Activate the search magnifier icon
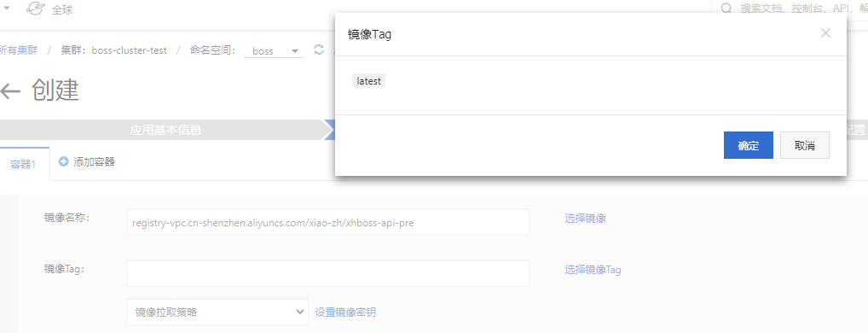The height and width of the screenshot is (333, 868). [x=726, y=9]
